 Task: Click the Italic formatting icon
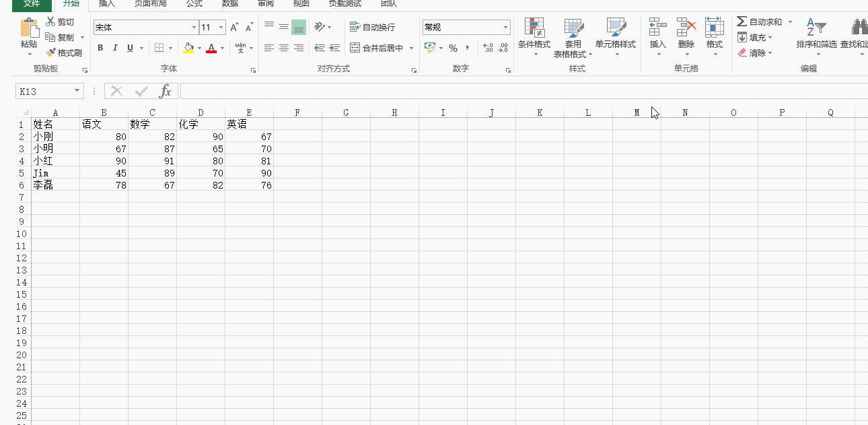pyautogui.click(x=114, y=48)
